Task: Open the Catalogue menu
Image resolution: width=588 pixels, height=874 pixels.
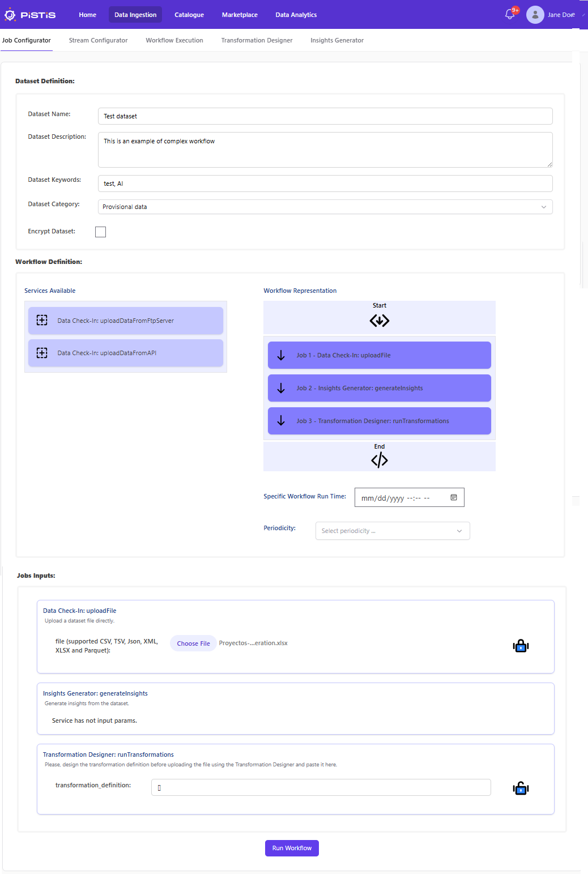Action: 189,15
